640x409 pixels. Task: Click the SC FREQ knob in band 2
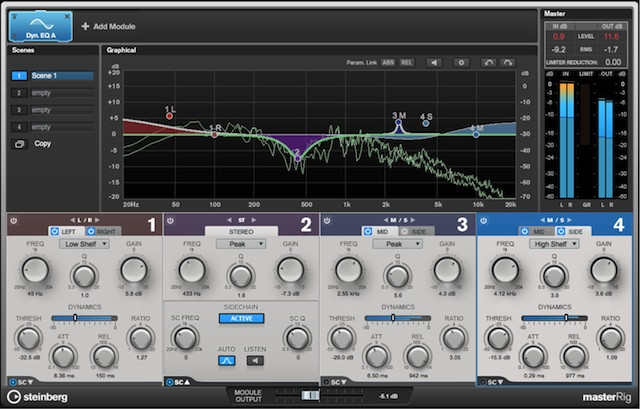[185, 338]
